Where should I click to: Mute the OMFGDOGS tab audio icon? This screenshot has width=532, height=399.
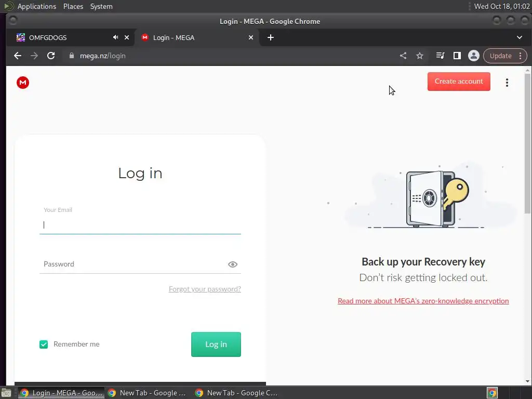click(116, 37)
